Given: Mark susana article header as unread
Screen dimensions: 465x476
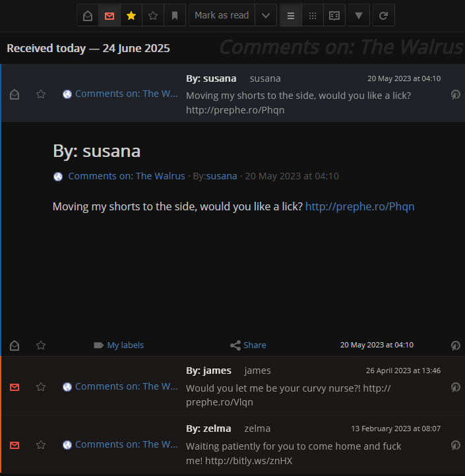Looking at the screenshot, I should (15, 94).
